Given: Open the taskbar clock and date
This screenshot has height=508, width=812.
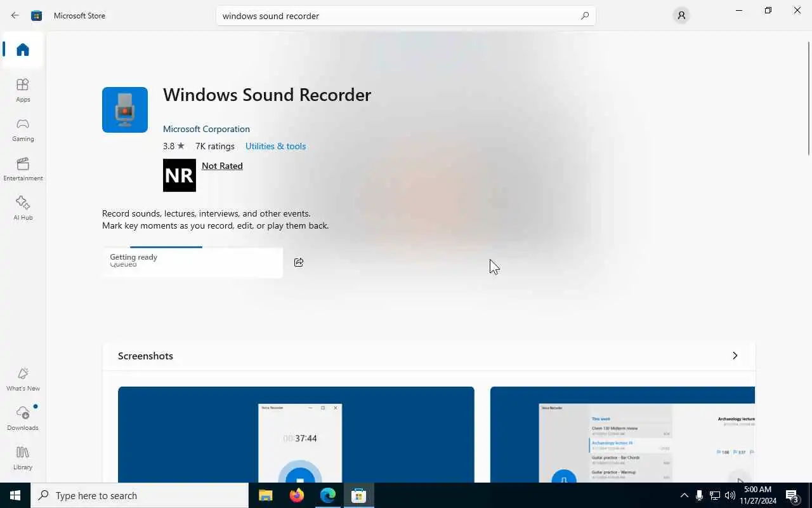Looking at the screenshot, I should (x=757, y=495).
